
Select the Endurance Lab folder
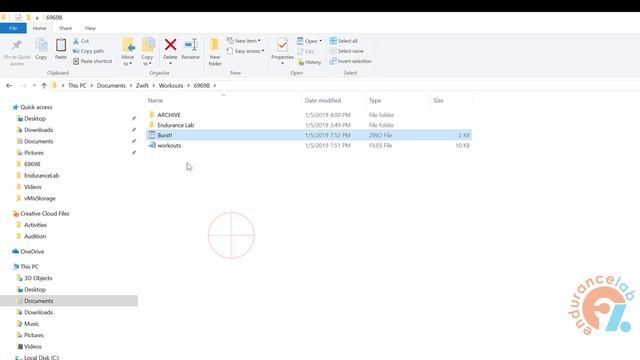[x=309, y=125]
